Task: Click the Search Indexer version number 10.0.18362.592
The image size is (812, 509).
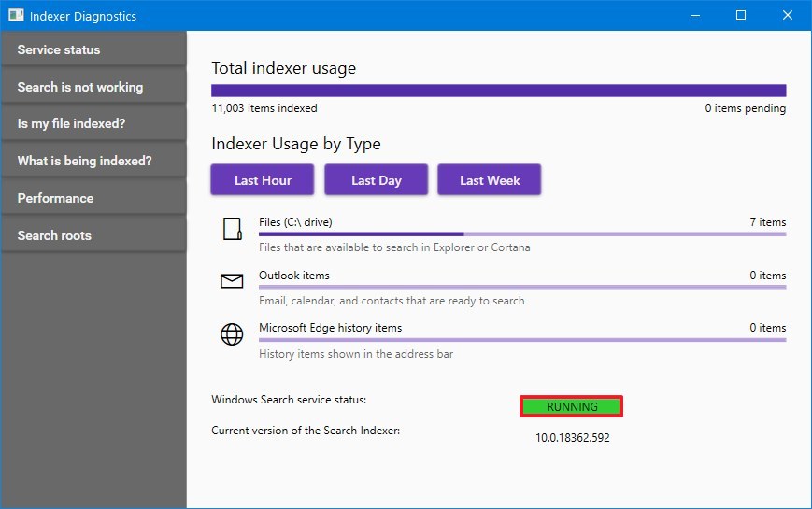Action: coord(572,437)
